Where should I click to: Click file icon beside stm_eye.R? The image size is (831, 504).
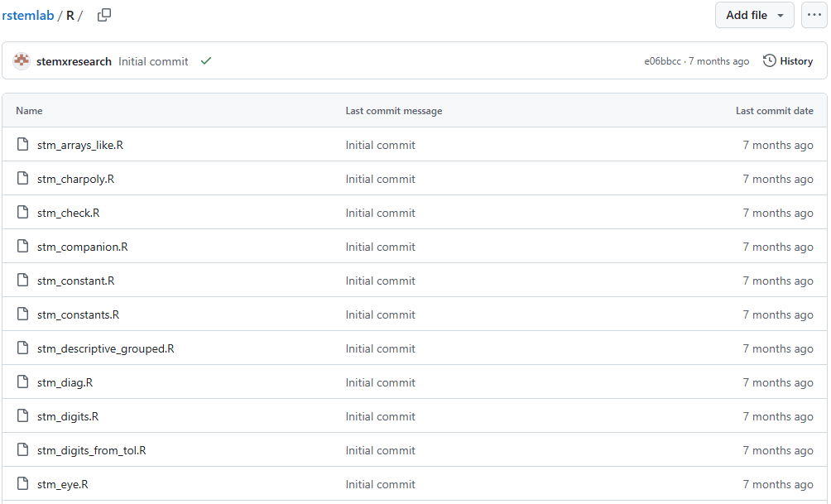[23, 484]
